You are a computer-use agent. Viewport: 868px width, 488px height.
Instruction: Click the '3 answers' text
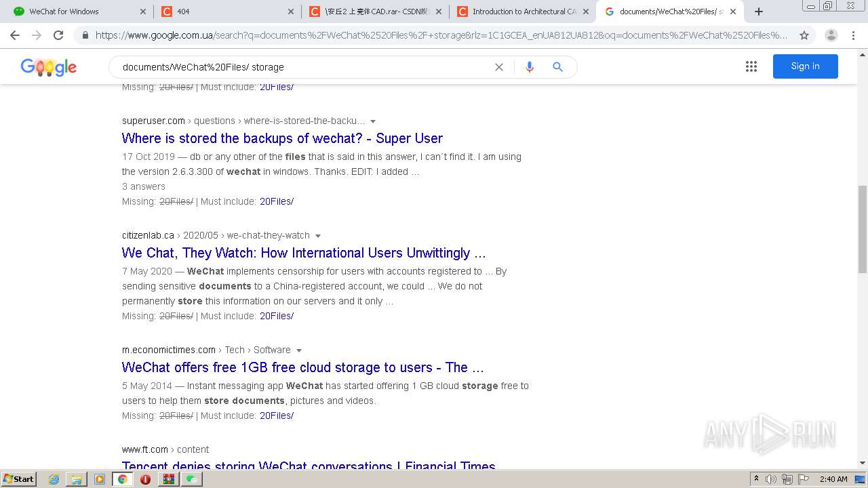point(144,186)
